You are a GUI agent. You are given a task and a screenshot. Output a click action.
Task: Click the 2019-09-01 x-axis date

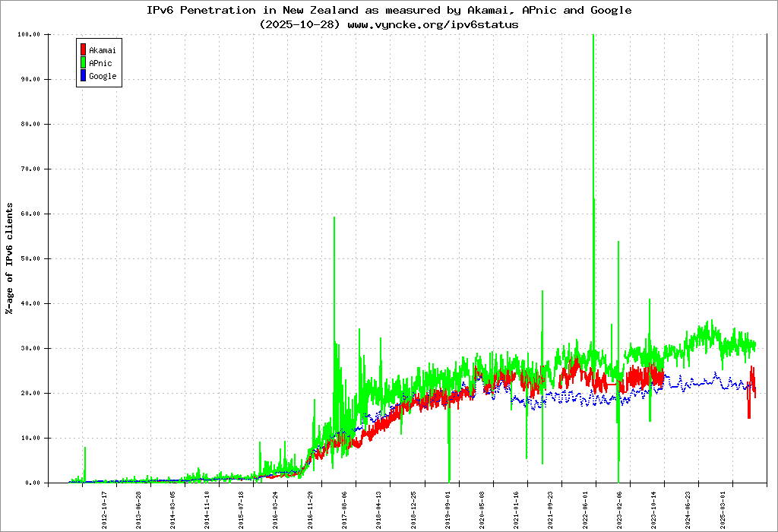447,510
